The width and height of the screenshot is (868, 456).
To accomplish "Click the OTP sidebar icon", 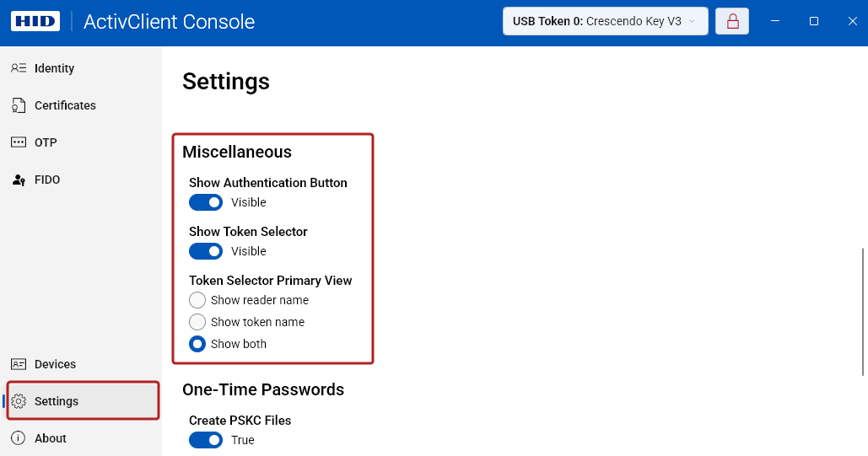I will pos(19,142).
